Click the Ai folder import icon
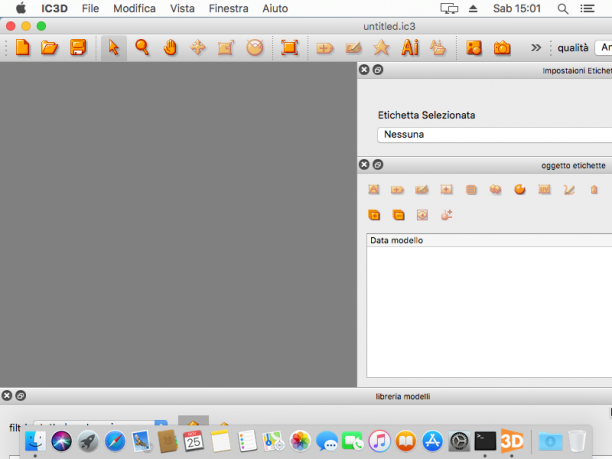Screen dimensions: 612x459 pyautogui.click(x=438, y=48)
